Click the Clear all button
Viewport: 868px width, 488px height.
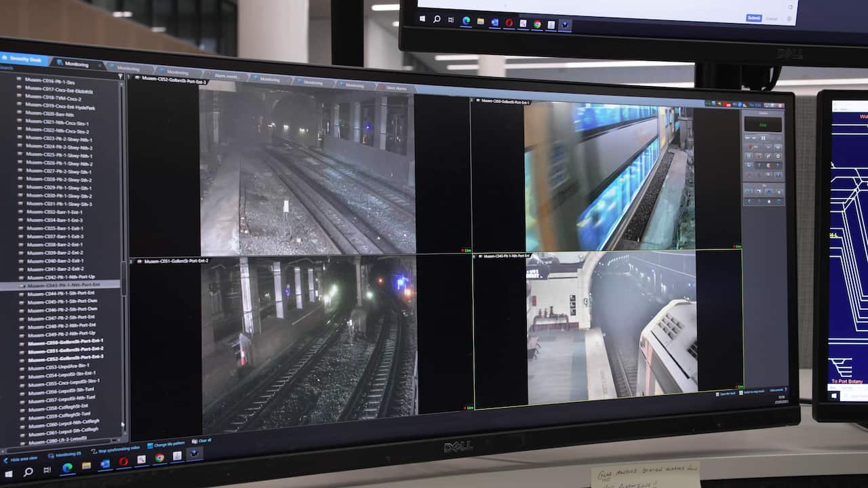(x=202, y=441)
